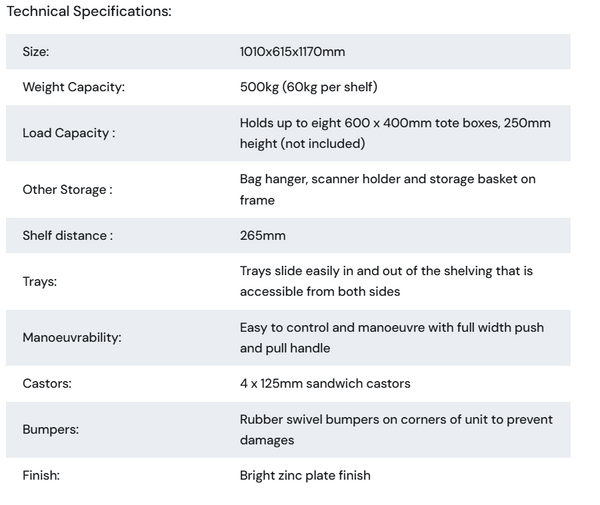
Task: Click the Manoeuvrability label
Action: (71, 338)
